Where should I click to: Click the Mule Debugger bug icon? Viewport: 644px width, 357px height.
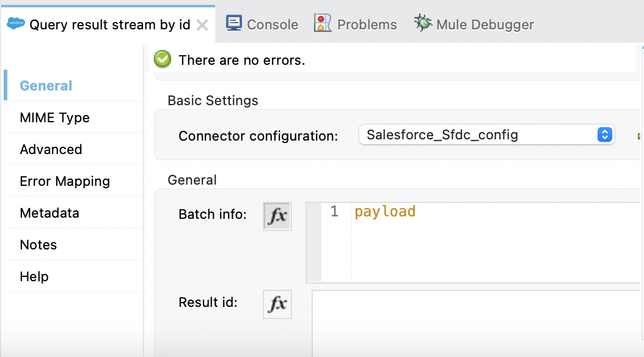(422, 24)
